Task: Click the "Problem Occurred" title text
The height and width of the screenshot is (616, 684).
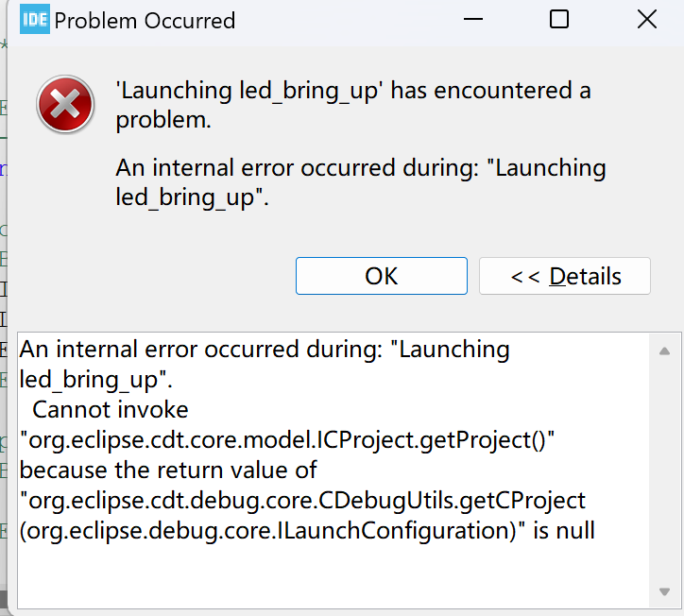Action: pos(145,21)
